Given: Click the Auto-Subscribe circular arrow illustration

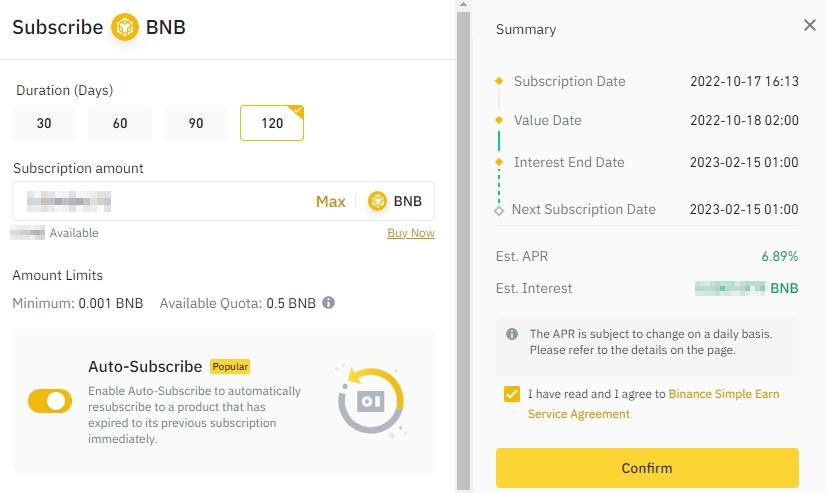Looking at the screenshot, I should click(x=369, y=400).
